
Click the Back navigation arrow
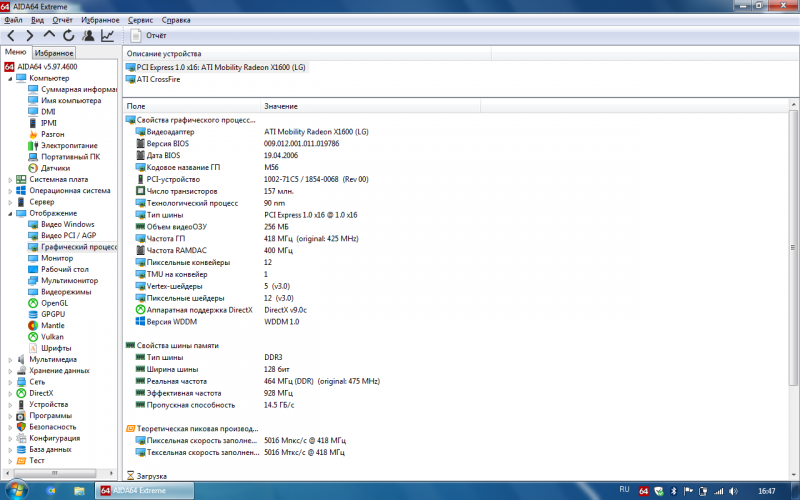(11, 35)
